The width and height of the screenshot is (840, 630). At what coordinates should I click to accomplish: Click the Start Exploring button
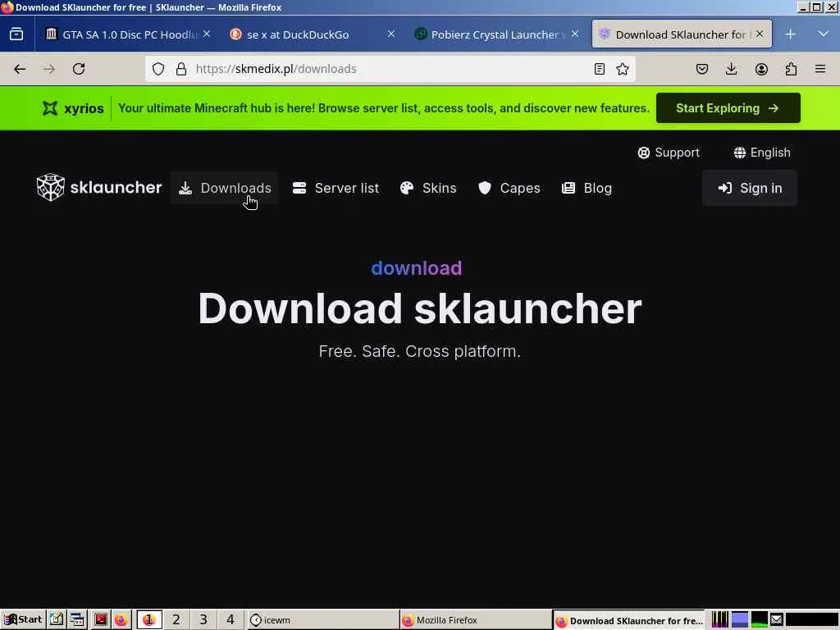point(728,108)
